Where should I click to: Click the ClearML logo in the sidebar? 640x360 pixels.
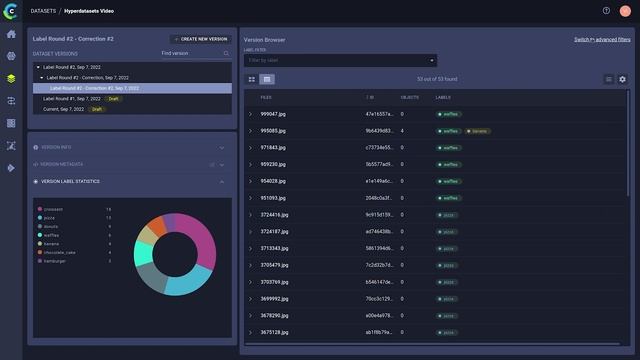pyautogui.click(x=11, y=11)
